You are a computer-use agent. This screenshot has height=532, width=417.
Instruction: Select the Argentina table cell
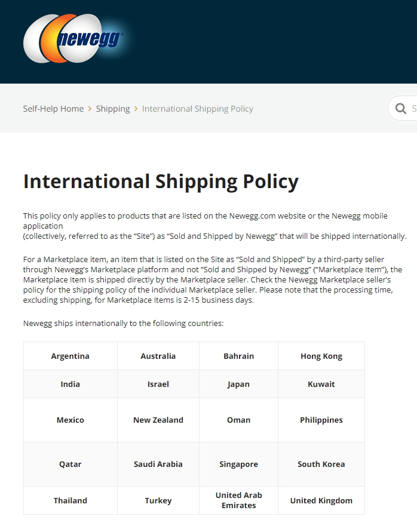[70, 356]
